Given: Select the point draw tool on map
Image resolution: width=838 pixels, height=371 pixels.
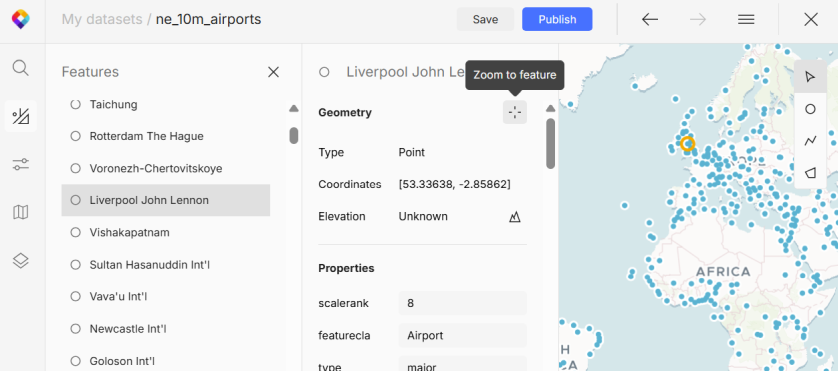Looking at the screenshot, I should (x=810, y=109).
